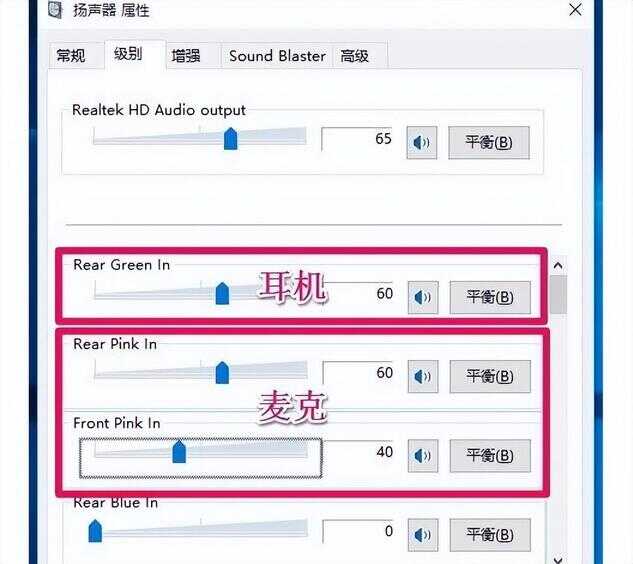Click 平衡(B) for Rear Blue In

coord(490,535)
